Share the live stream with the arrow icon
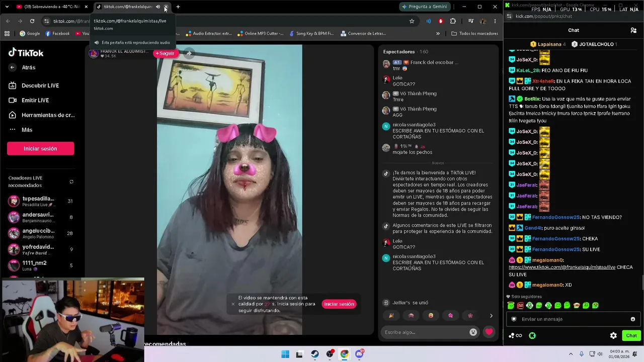This screenshot has height=362, width=644. click(189, 53)
